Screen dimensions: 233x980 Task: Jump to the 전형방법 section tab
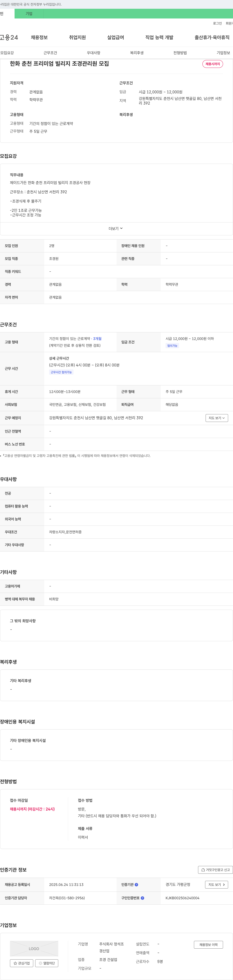[180, 53]
